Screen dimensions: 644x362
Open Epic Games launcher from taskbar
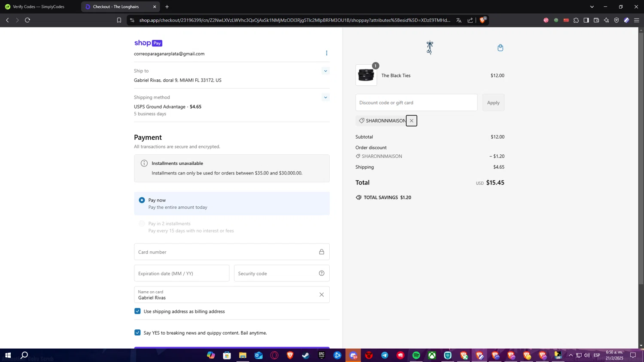tap(322, 355)
